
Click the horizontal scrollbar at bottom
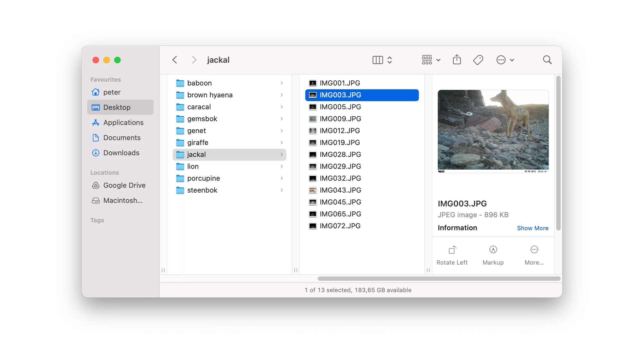pos(439,278)
